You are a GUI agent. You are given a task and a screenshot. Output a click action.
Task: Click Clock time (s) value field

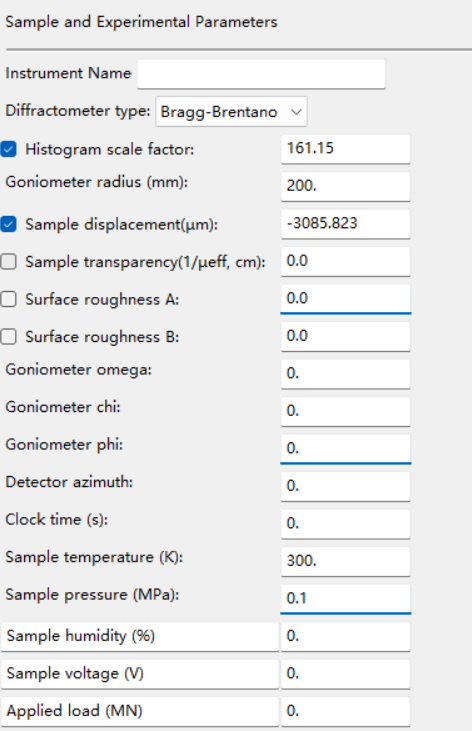coord(346,524)
